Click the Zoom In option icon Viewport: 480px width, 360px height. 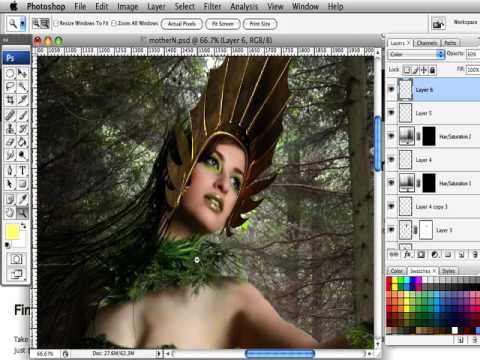[x=36, y=23]
